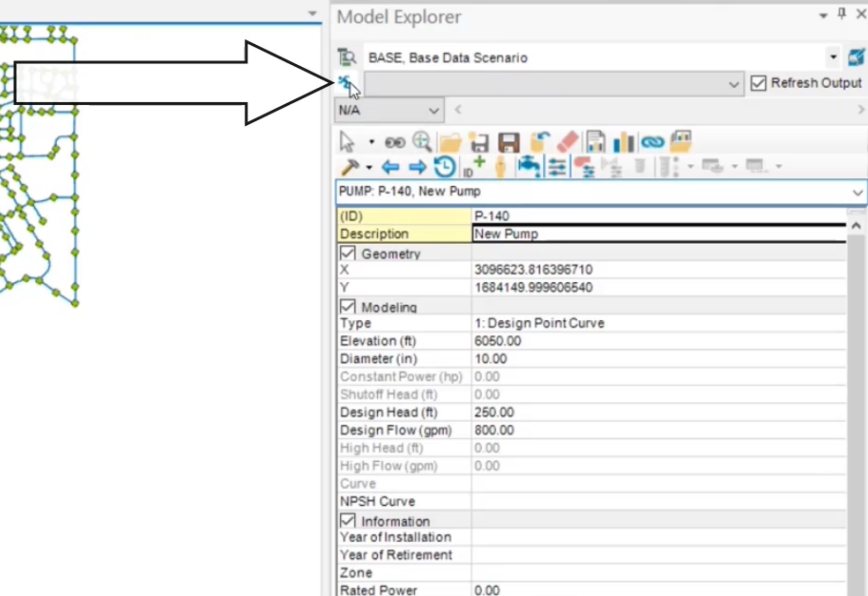Click the Zone row label
The height and width of the screenshot is (596, 868).
(x=356, y=573)
